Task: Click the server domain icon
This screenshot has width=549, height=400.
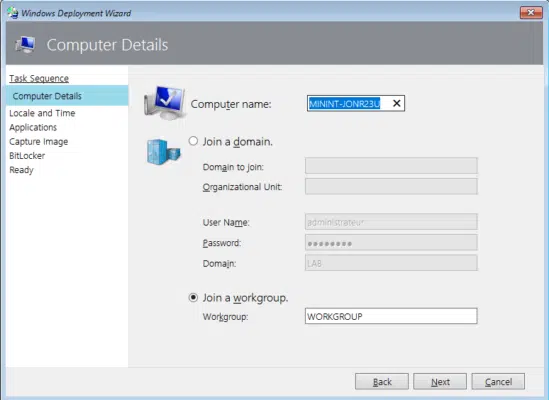Action: (x=164, y=152)
